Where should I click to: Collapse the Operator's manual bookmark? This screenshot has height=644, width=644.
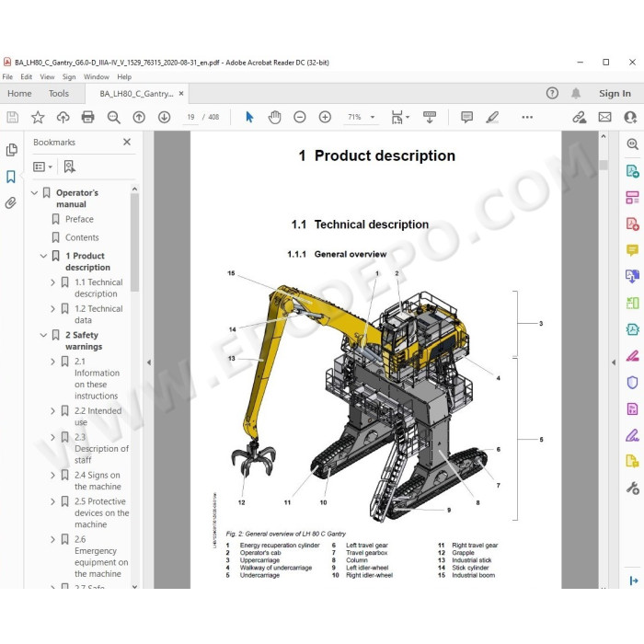click(x=35, y=192)
